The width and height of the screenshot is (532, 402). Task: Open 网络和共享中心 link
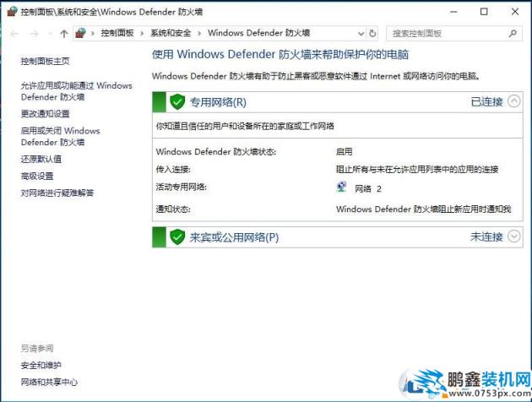click(x=49, y=382)
